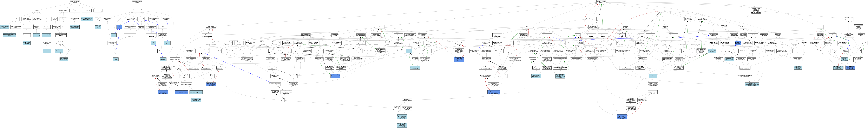Select 'protein K63-linked ubiquitination' node

click(x=196, y=100)
